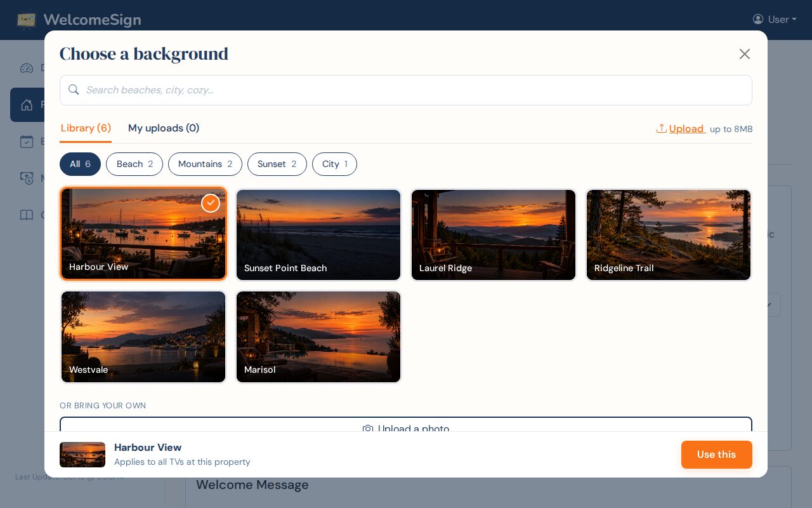The width and height of the screenshot is (812, 508).
Task: Click the Use this button
Action: 717,455
